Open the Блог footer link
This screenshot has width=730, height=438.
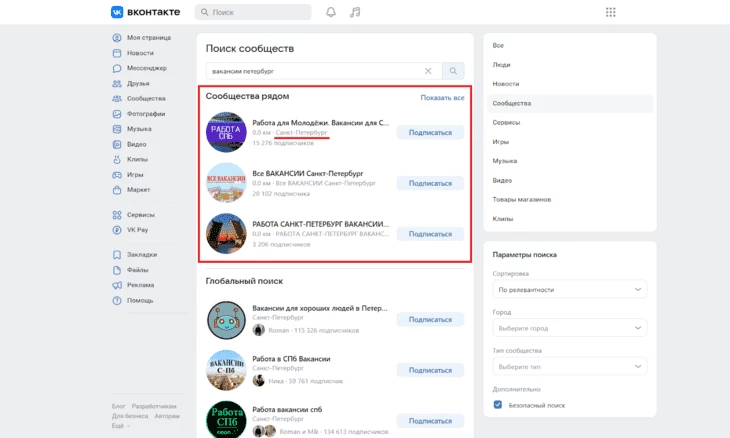118,406
